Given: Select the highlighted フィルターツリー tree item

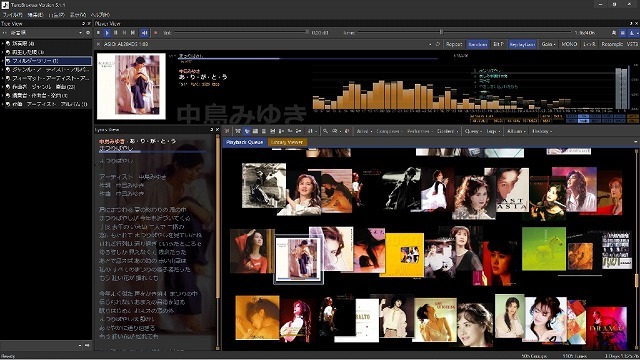Looking at the screenshot, I should (x=49, y=61).
